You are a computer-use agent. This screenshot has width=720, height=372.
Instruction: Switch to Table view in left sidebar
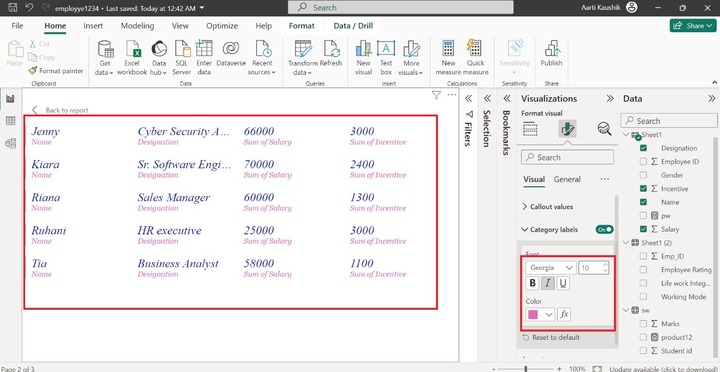coord(10,121)
